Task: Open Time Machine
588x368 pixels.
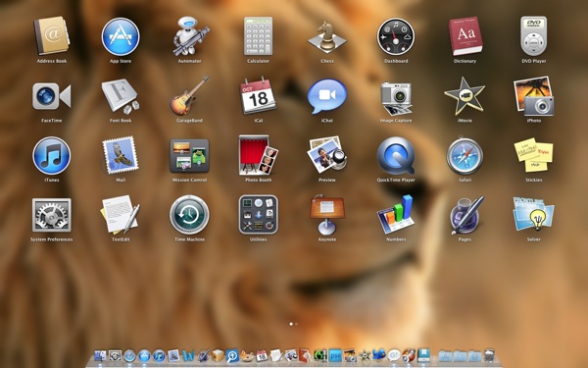Action: click(x=190, y=215)
